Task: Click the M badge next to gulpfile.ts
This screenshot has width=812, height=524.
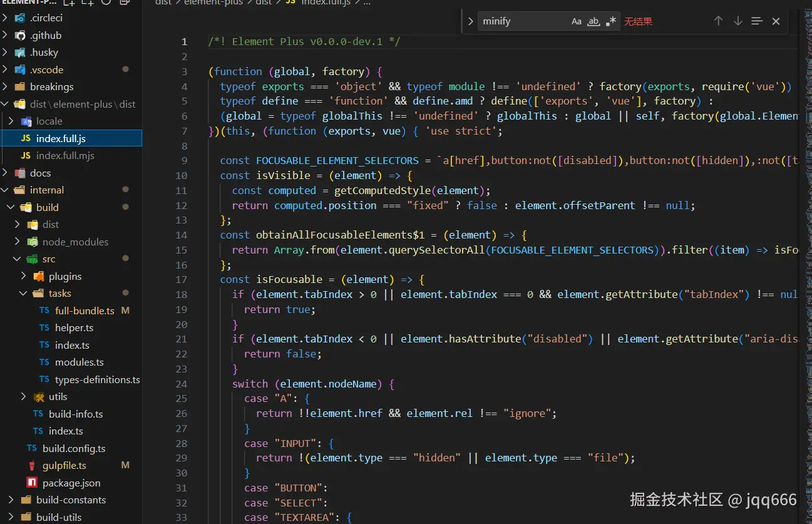Action: [x=125, y=466]
